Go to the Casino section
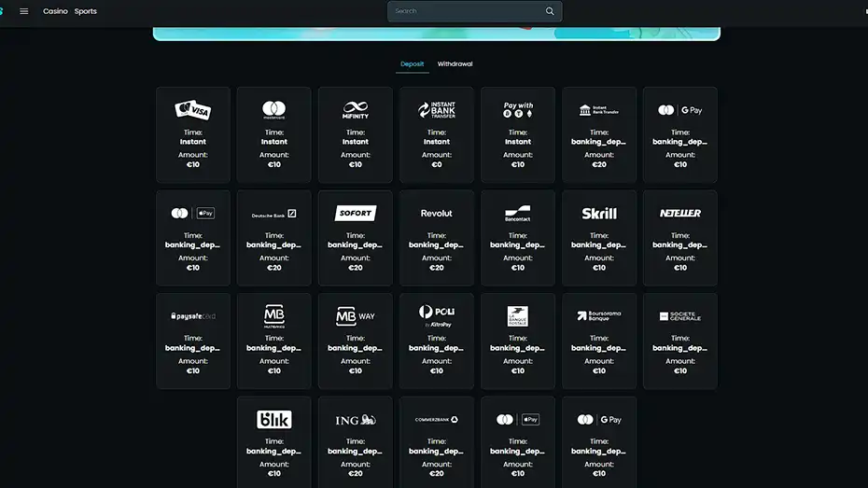The image size is (868, 488). [x=55, y=11]
